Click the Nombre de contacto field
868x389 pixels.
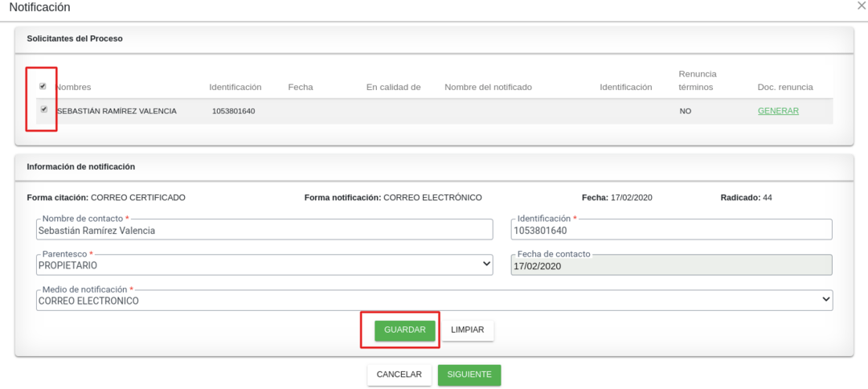click(264, 230)
